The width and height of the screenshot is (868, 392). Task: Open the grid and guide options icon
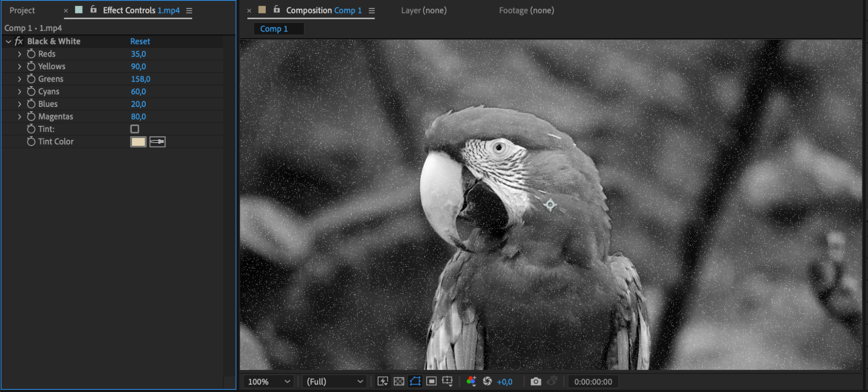[447, 381]
